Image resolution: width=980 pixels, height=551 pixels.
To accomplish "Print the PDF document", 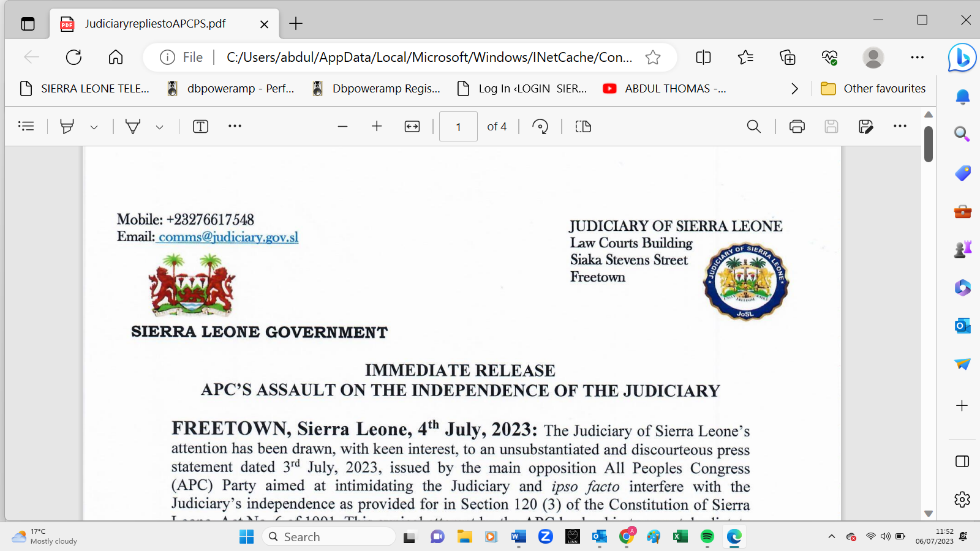I will point(797,126).
